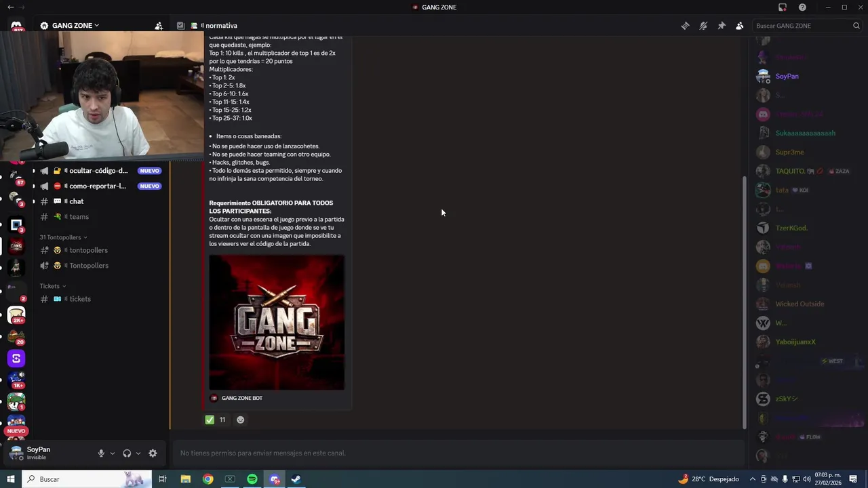868x488 pixels.
Task: Open Discord direct messages home icon
Action: [x=16, y=26]
